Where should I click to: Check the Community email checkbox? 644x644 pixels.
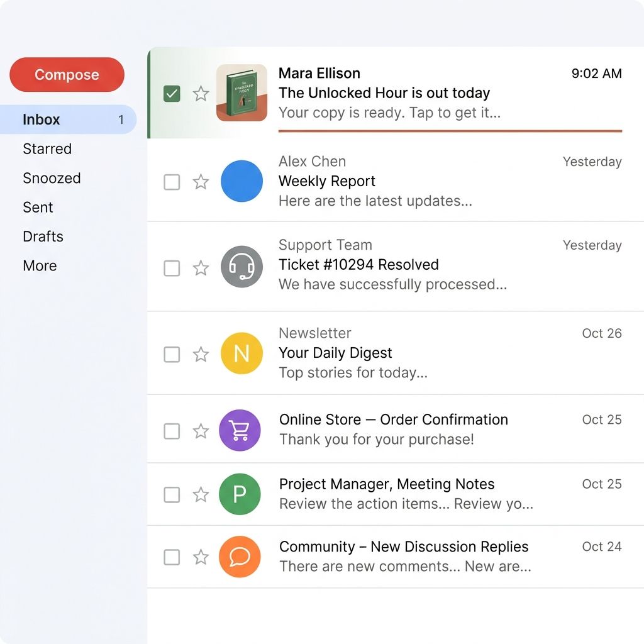[172, 557]
